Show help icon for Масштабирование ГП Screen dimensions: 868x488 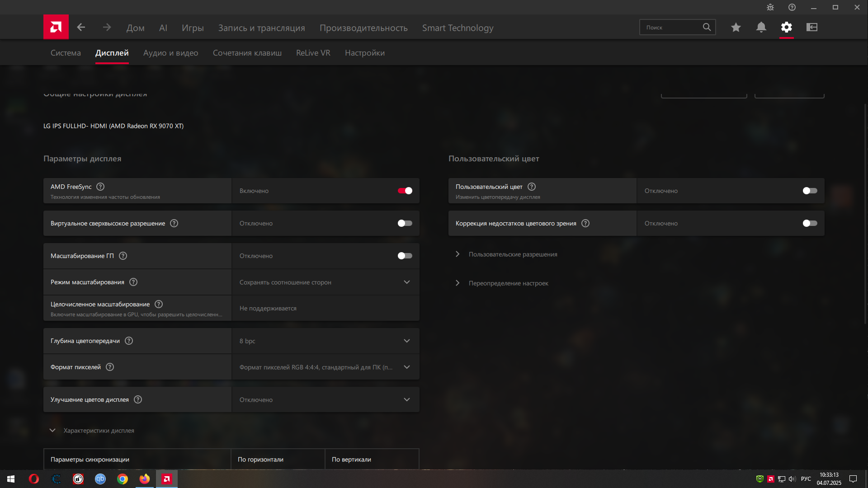(123, 256)
